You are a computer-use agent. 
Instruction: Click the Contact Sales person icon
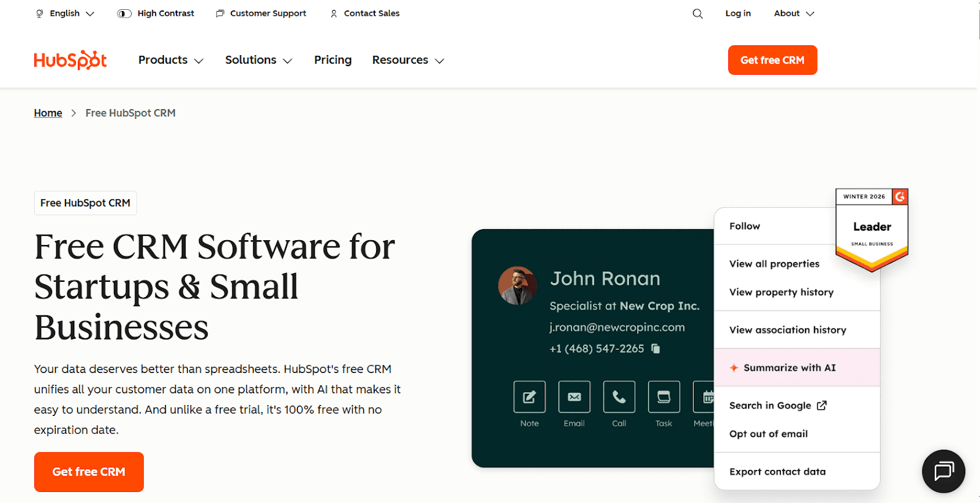334,13
